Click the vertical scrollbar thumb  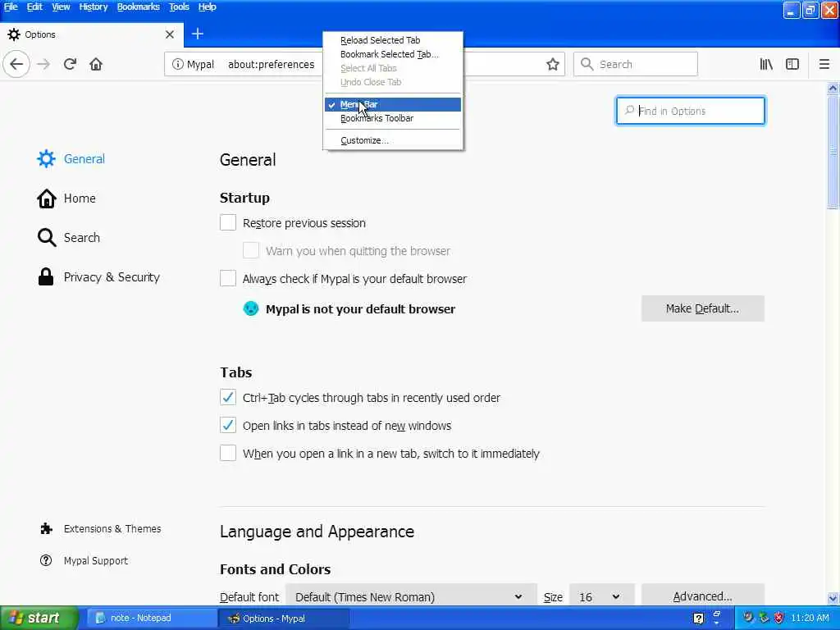(833, 152)
